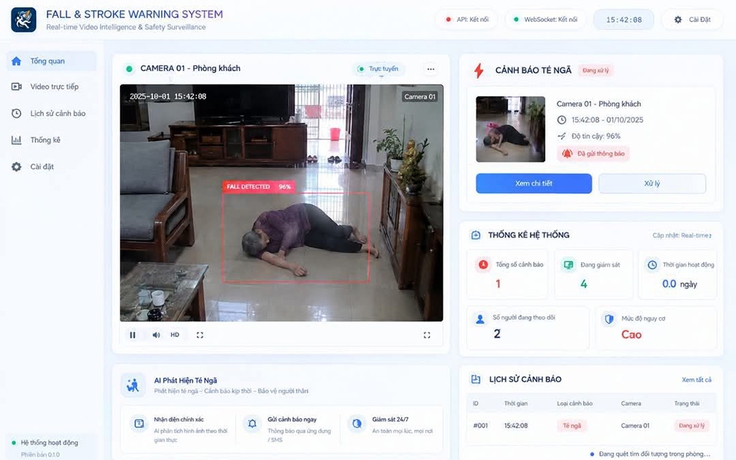Click the Đã gửi thông báo bell badge
Image resolution: width=736 pixels, height=460 pixels.
(x=593, y=153)
